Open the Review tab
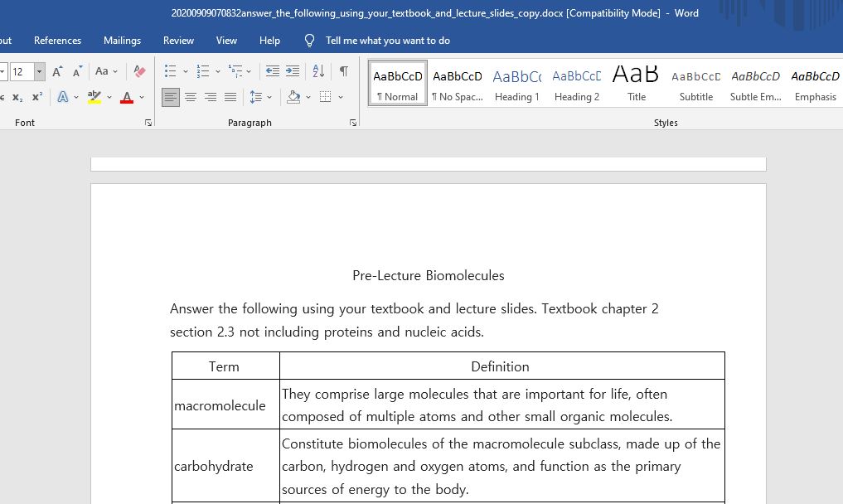This screenshot has height=504, width=843. pos(178,41)
